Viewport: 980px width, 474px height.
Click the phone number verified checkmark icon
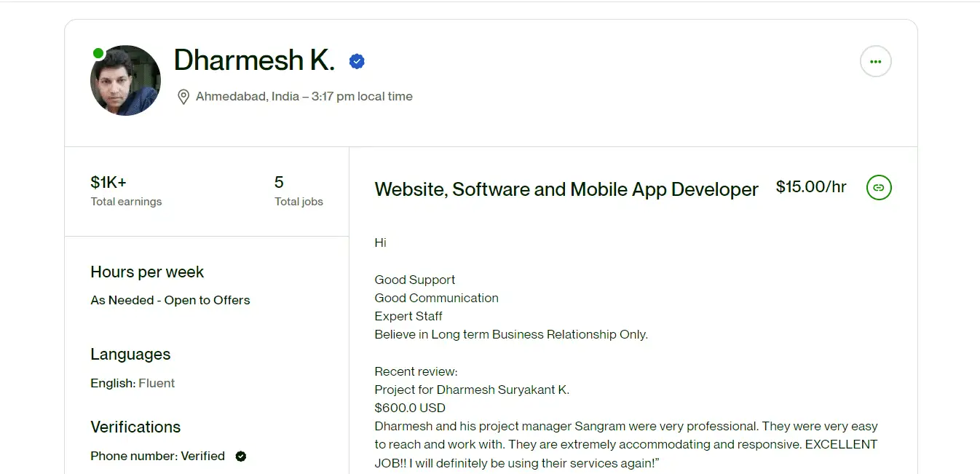(x=241, y=457)
